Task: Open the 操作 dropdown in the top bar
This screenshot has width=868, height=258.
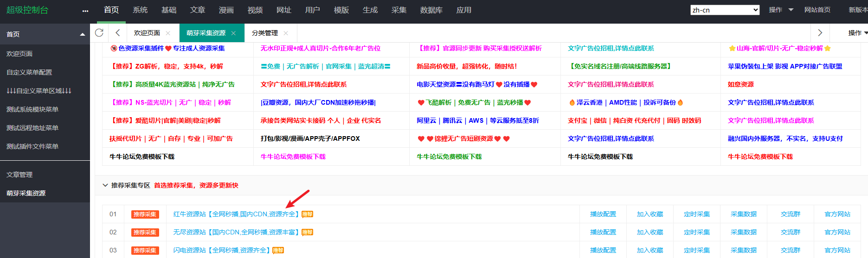Action: pyautogui.click(x=781, y=10)
